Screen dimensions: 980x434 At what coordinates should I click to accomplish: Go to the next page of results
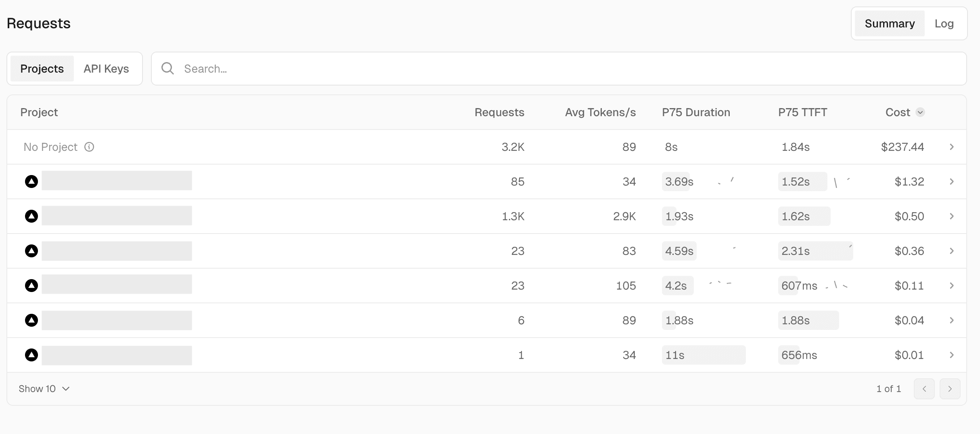(x=950, y=389)
